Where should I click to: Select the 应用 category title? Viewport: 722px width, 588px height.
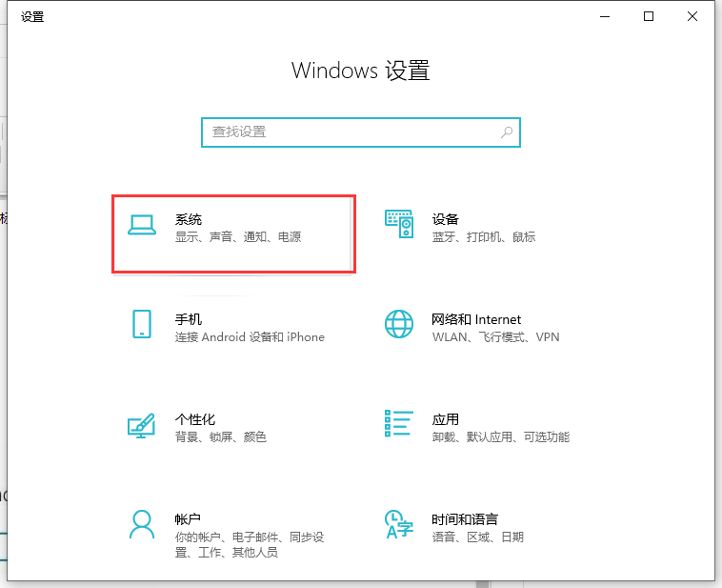(445, 419)
